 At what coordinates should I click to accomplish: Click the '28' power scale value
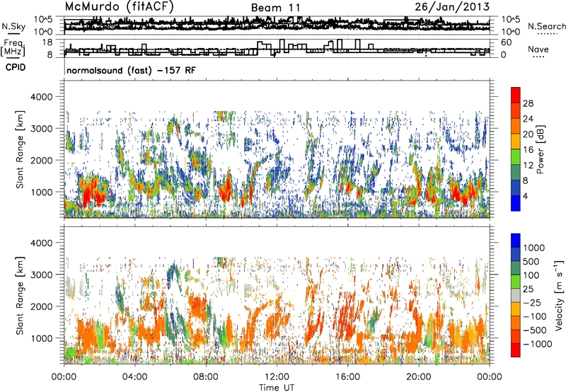tap(528, 103)
